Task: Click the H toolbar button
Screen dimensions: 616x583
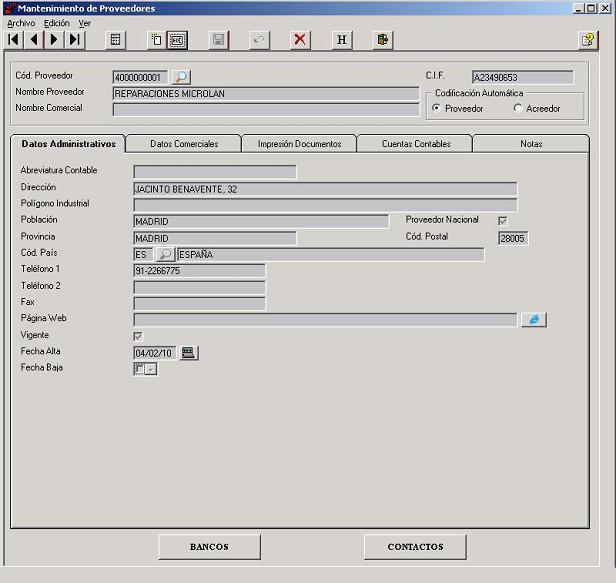Action: (342, 40)
